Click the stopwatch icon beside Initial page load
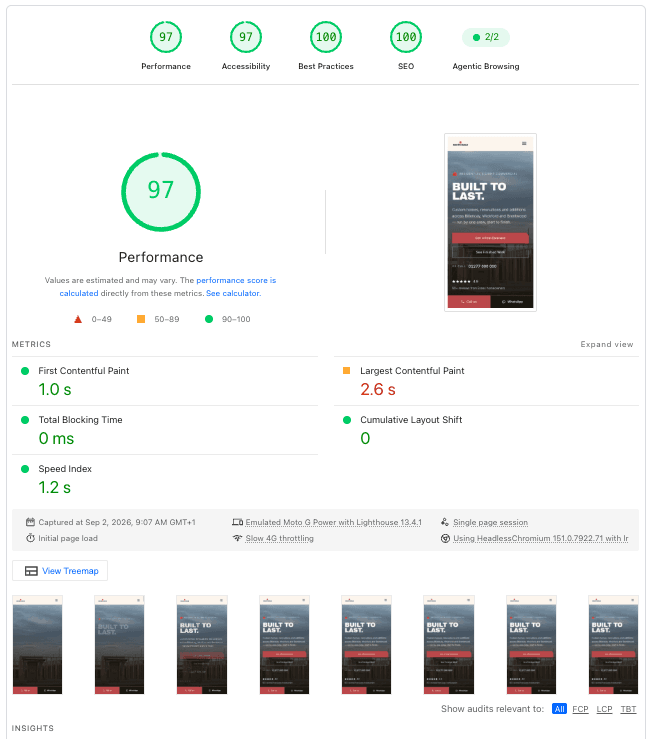Viewport: 652px width, 739px height. tap(30, 538)
